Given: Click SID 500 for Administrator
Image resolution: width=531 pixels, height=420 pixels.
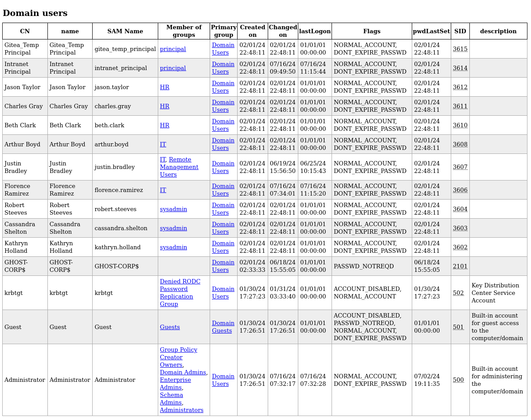Looking at the screenshot, I should (x=458, y=380).
